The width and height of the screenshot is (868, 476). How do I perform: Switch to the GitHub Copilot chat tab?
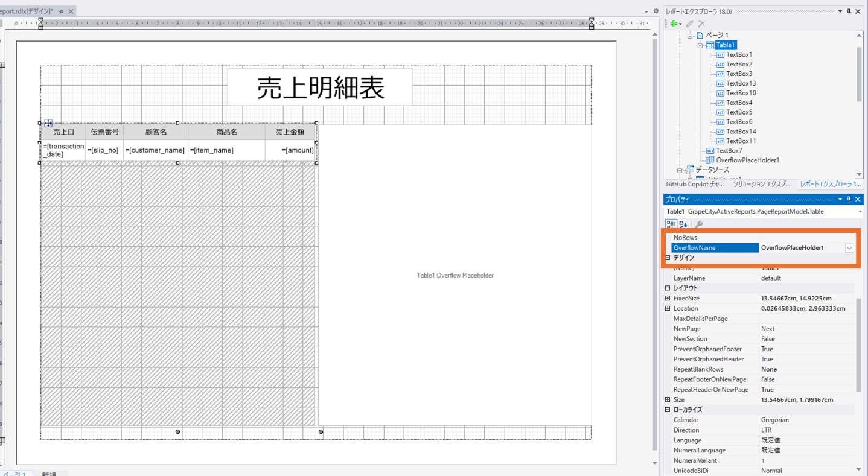pos(694,184)
